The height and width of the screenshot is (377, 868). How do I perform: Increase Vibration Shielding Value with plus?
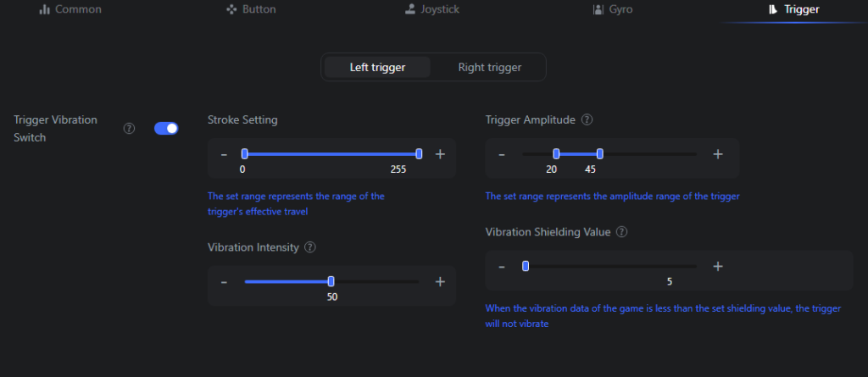click(717, 266)
